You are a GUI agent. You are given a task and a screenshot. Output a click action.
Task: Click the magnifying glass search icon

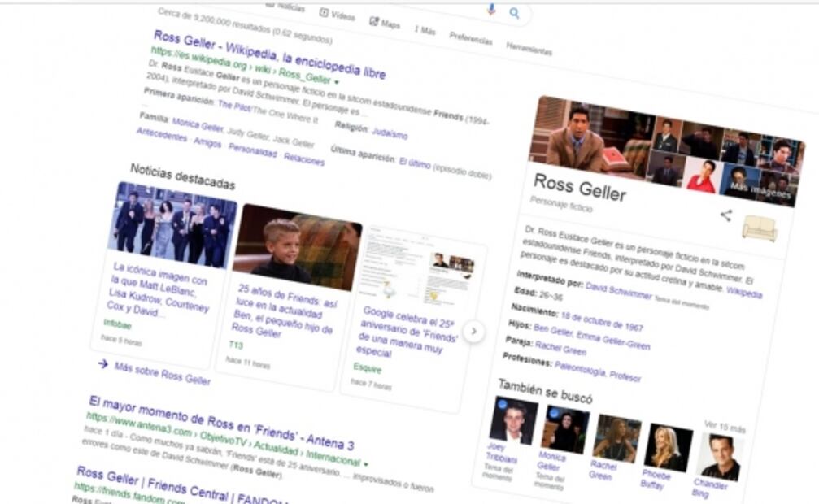tap(514, 13)
